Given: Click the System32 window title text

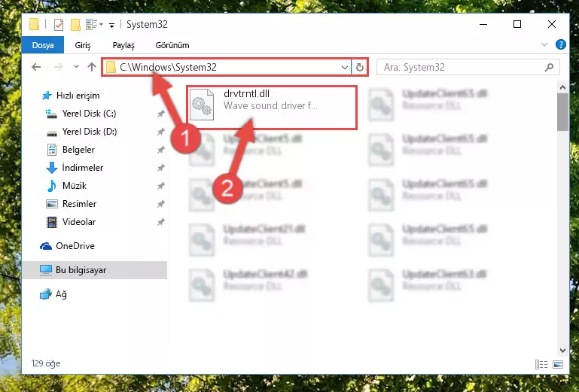Looking at the screenshot, I should [147, 24].
